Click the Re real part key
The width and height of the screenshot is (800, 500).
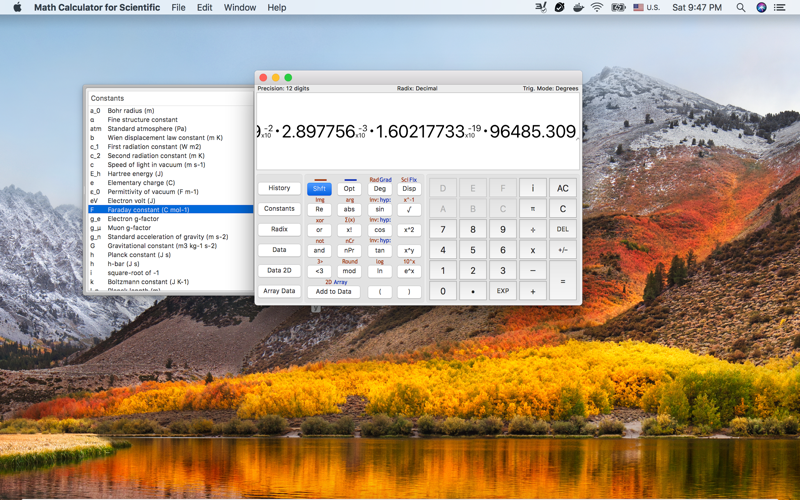click(319, 209)
